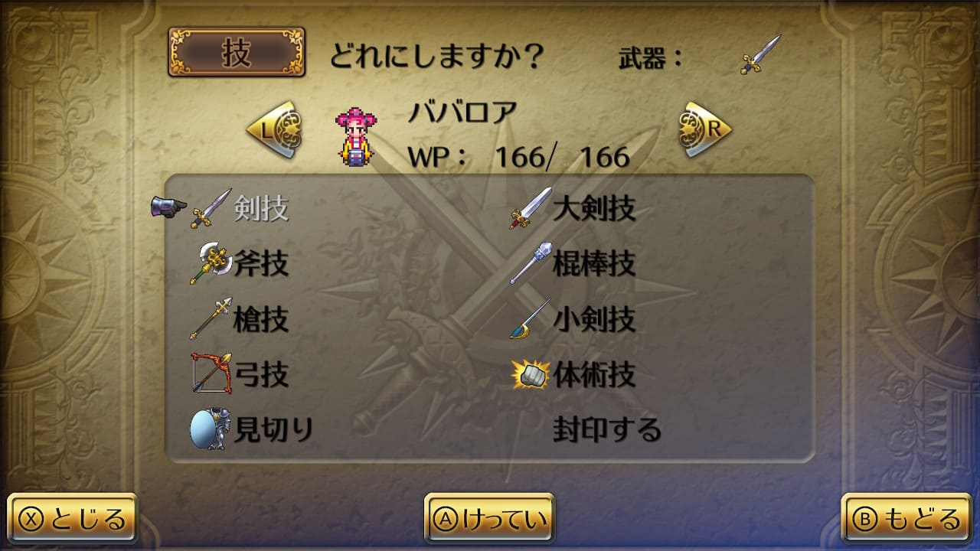980x551 pixels.
Task: Confirm with the けってい button
Action: (x=490, y=520)
